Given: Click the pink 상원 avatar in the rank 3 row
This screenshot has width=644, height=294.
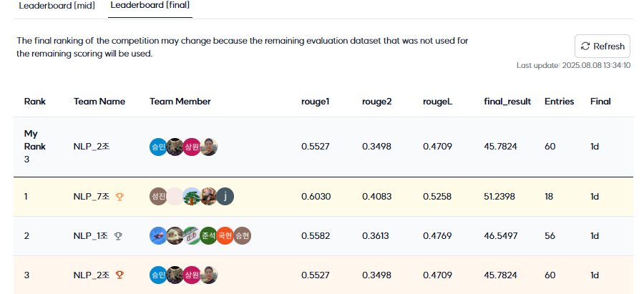Looking at the screenshot, I should click(192, 275).
